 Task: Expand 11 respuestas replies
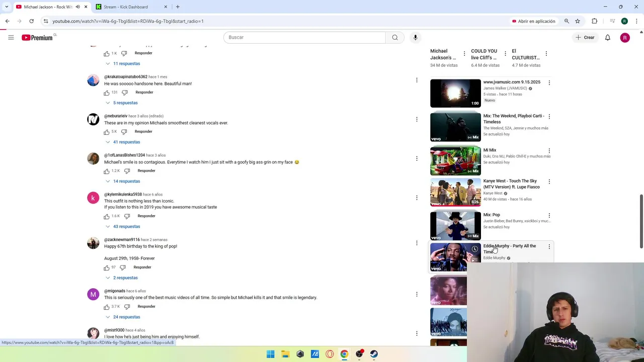pyautogui.click(x=122, y=64)
